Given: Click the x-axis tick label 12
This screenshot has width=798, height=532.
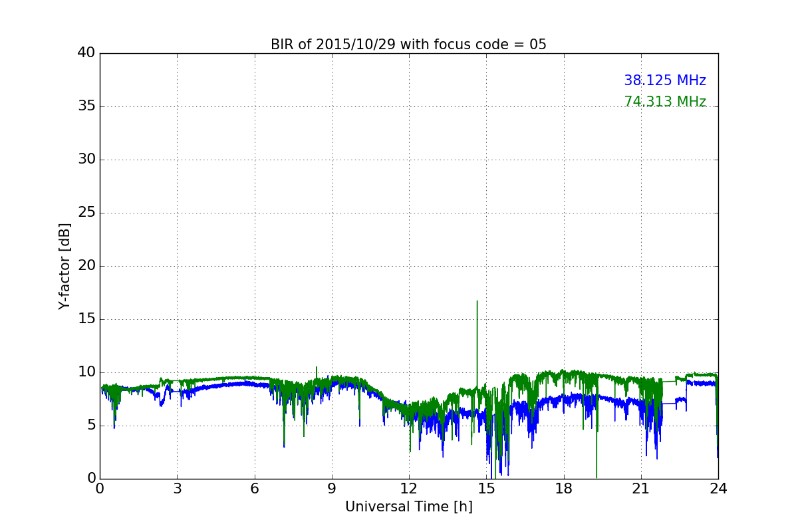Looking at the screenshot, I should [409, 489].
